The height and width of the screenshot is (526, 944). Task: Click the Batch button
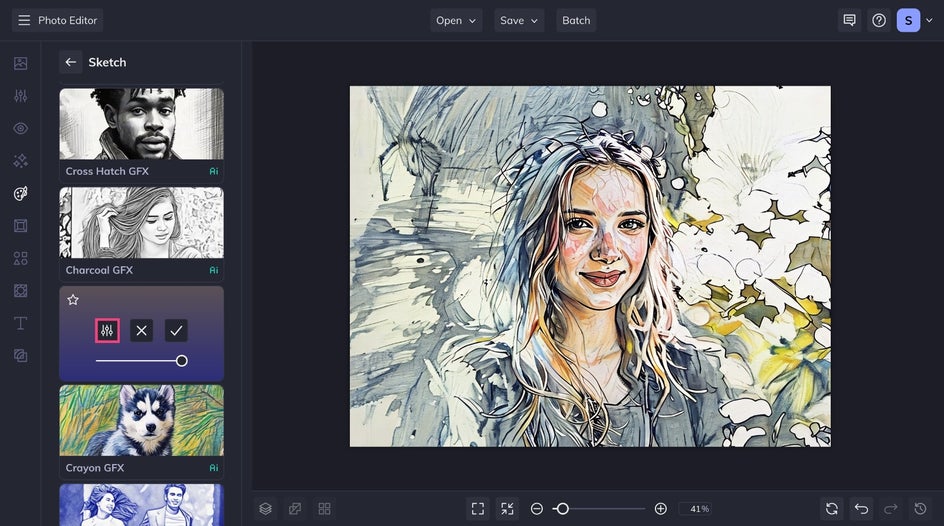(x=576, y=20)
